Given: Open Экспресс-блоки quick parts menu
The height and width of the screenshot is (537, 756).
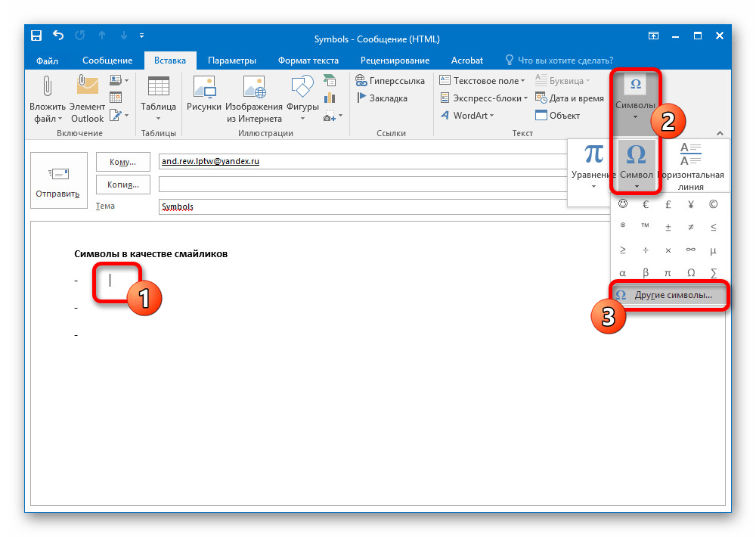Looking at the screenshot, I should (x=485, y=98).
